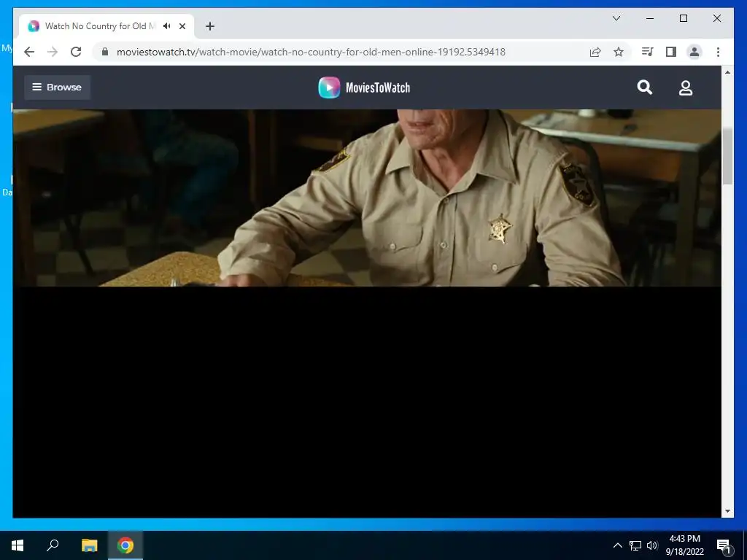Click the MoviesToWatch logo
The width and height of the screenshot is (747, 560).
(365, 87)
